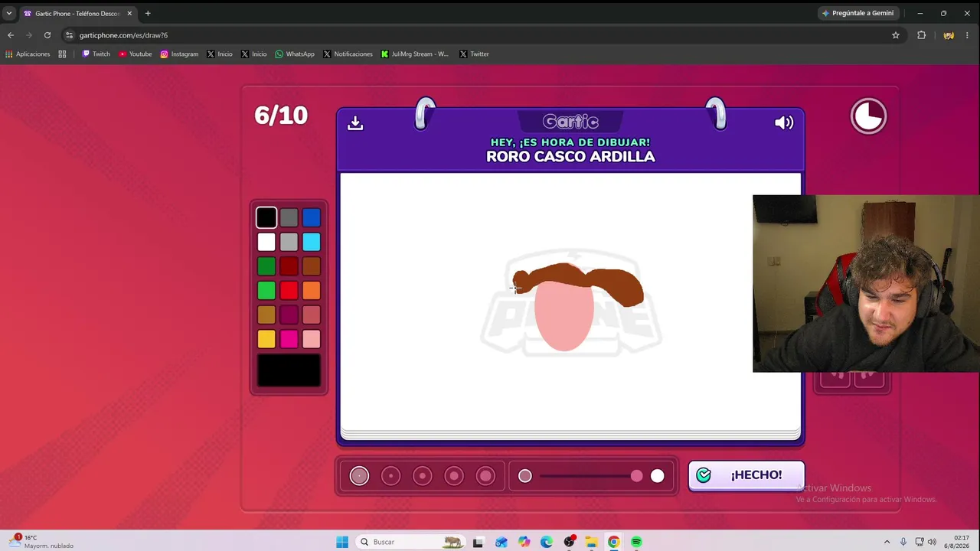Pick the magenta color swatch

click(x=289, y=339)
